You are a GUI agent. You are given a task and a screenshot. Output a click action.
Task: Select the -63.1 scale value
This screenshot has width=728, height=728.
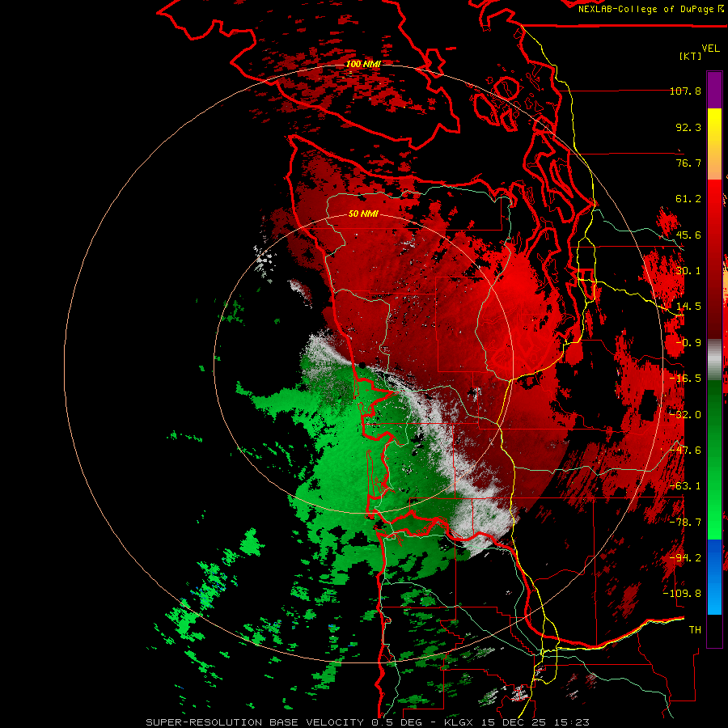click(x=685, y=486)
